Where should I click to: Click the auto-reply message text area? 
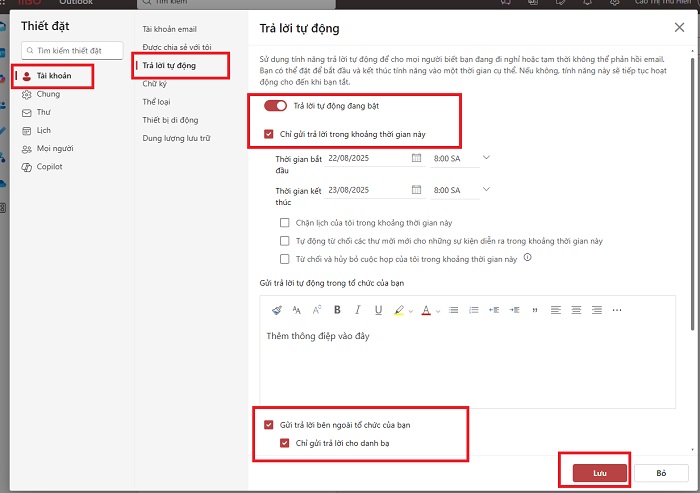(467, 366)
